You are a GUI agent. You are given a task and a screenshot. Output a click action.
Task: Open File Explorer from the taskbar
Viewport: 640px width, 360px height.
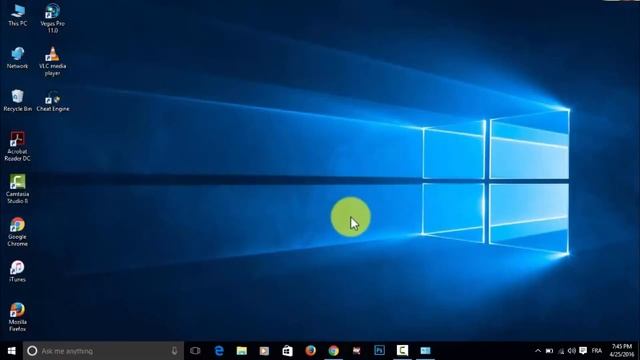242,351
